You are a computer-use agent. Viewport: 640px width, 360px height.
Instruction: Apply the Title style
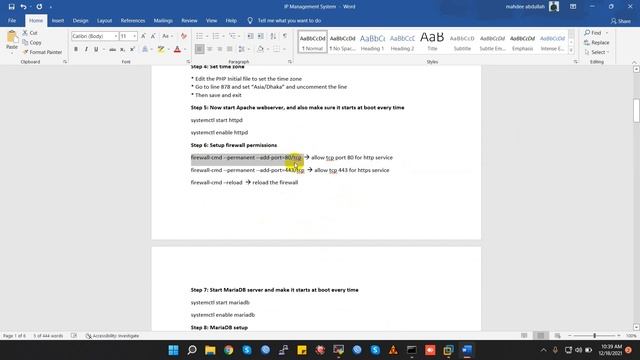point(432,42)
